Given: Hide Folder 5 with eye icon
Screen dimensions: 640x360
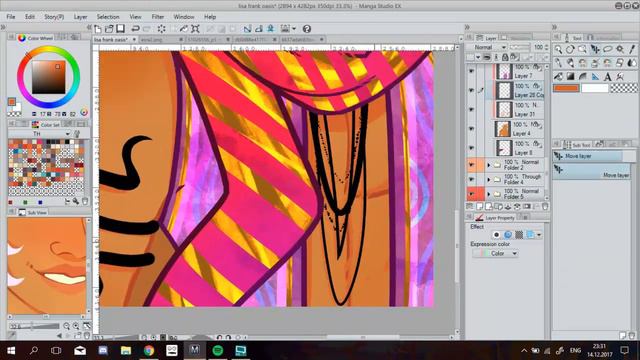Looking at the screenshot, I should 471,193.
